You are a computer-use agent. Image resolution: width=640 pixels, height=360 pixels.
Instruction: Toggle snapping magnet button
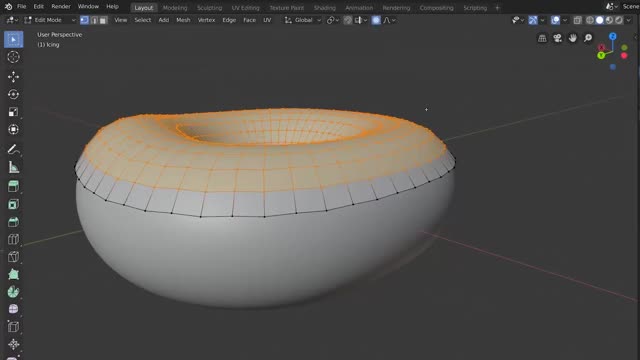[x=347, y=20]
